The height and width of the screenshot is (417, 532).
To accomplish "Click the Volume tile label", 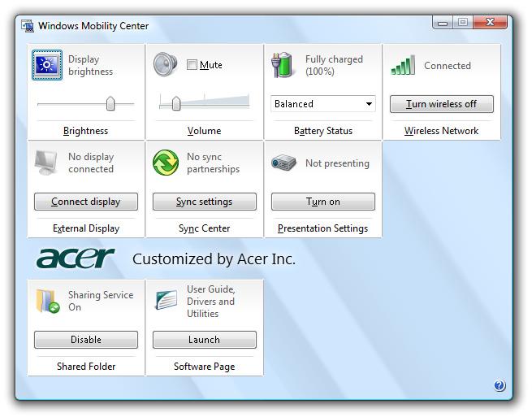I will pyautogui.click(x=204, y=131).
